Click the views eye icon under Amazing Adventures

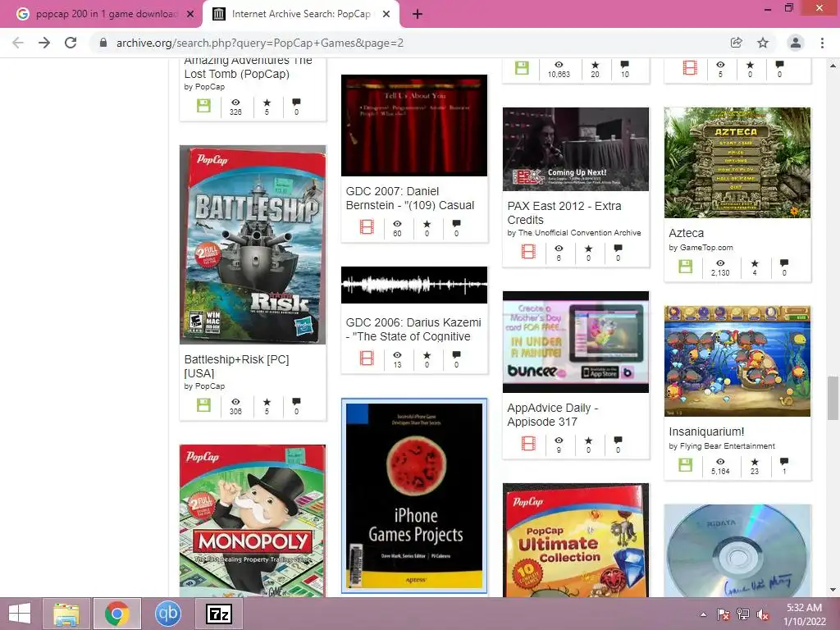point(235,103)
